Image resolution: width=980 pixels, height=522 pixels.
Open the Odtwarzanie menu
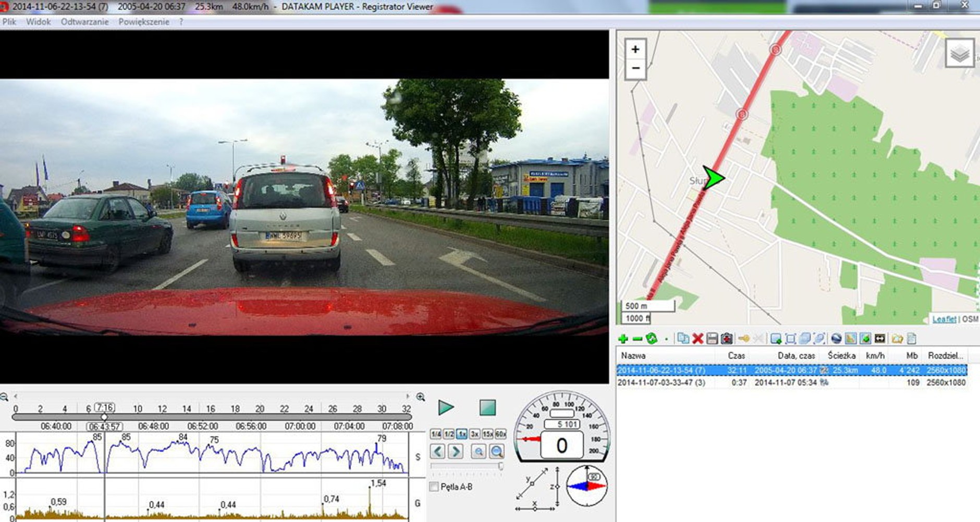[x=84, y=22]
